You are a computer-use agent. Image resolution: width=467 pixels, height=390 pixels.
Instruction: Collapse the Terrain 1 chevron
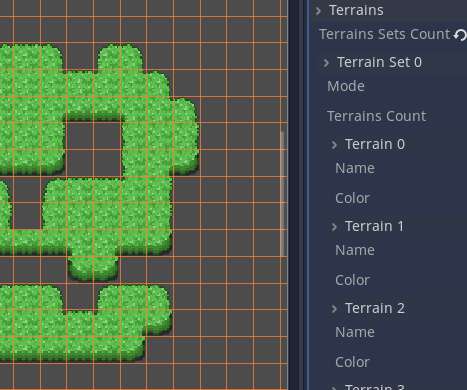coord(334,227)
